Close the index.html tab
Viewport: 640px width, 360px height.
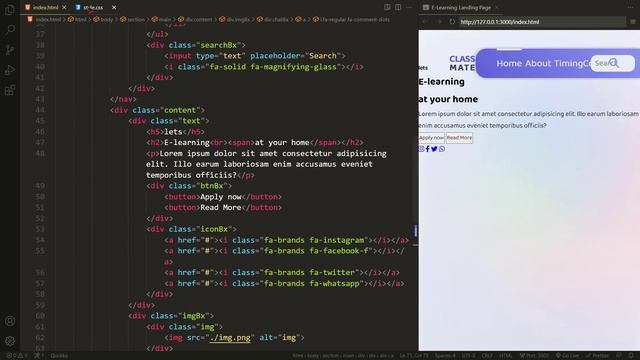coord(64,7)
